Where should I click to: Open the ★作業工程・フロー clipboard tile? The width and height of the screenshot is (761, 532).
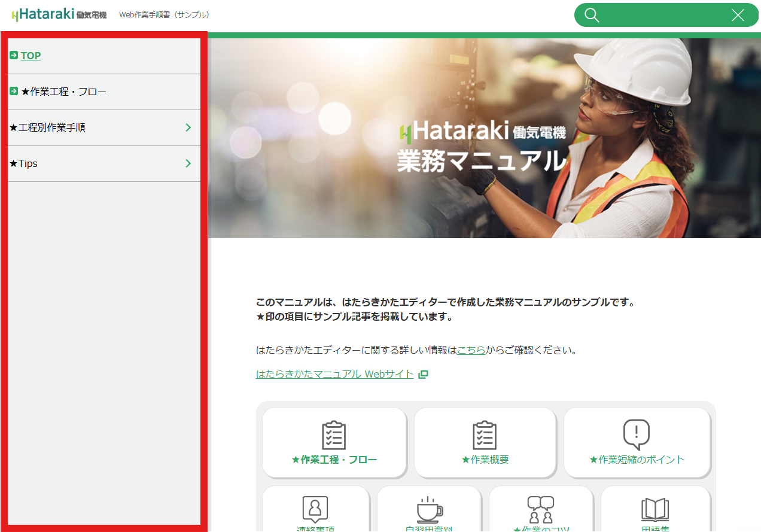point(334,442)
